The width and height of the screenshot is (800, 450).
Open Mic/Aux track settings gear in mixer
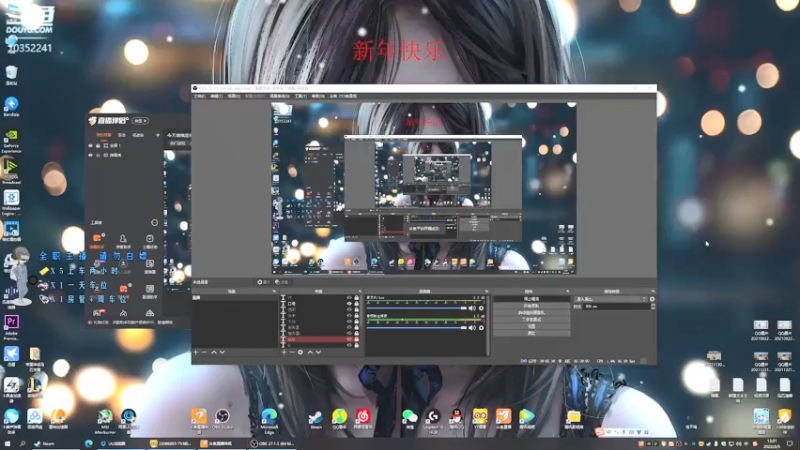pyautogui.click(x=481, y=308)
